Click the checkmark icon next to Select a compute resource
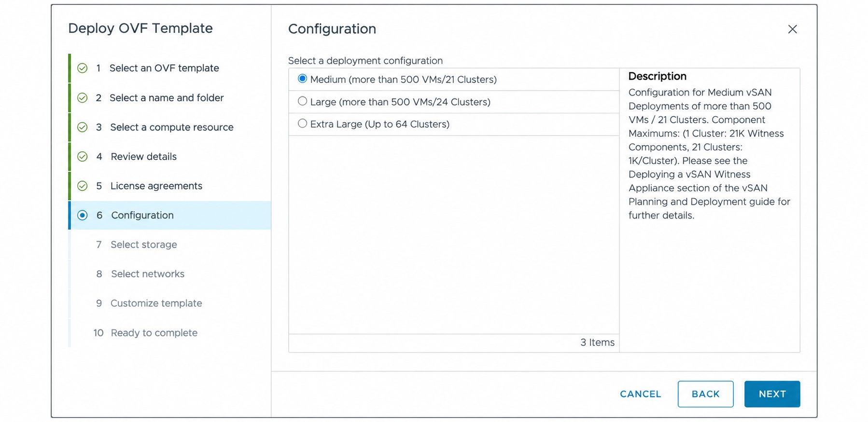The image size is (868, 422). tap(83, 127)
